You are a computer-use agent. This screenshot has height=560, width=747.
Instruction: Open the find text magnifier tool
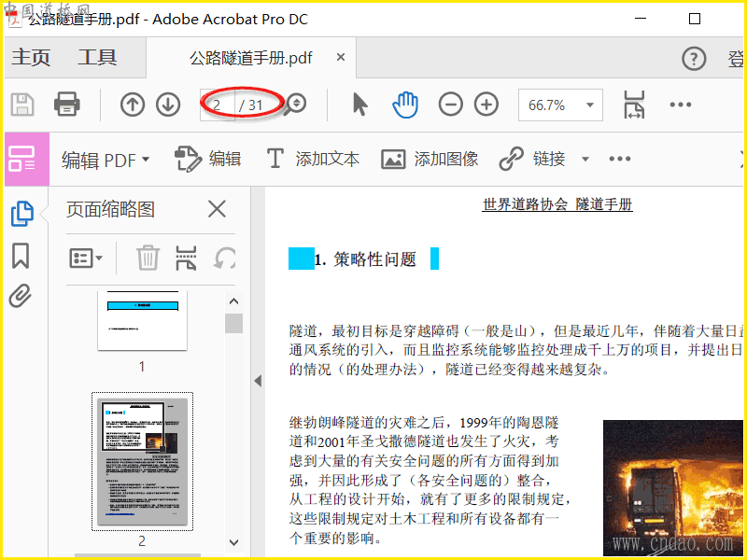pos(295,105)
